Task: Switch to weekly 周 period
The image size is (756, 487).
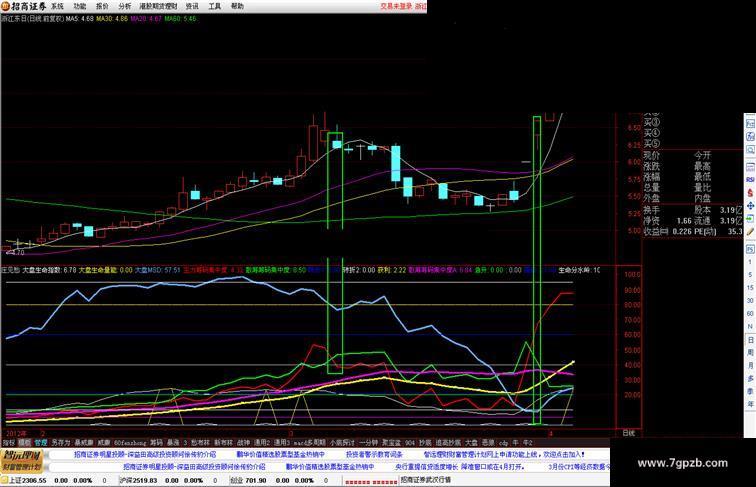Action: coord(751,352)
